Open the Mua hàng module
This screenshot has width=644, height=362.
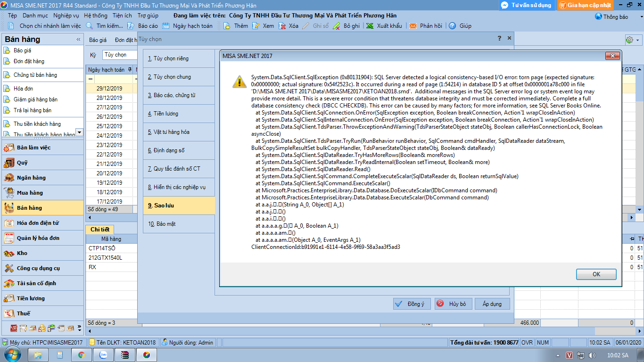(x=43, y=193)
